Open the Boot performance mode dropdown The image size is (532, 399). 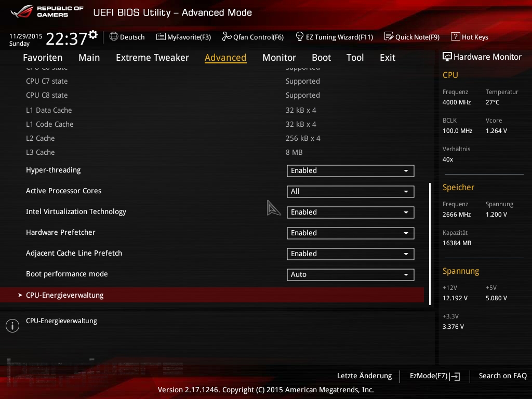coord(350,274)
